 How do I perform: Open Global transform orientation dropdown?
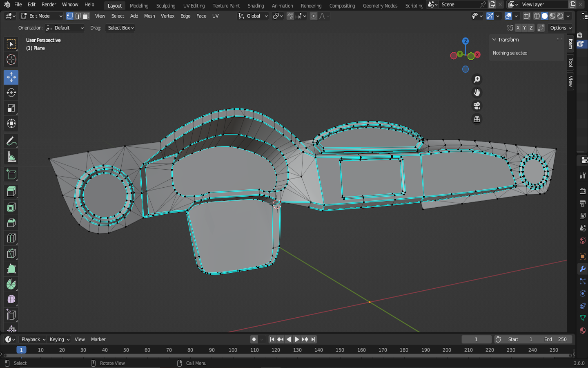(253, 16)
